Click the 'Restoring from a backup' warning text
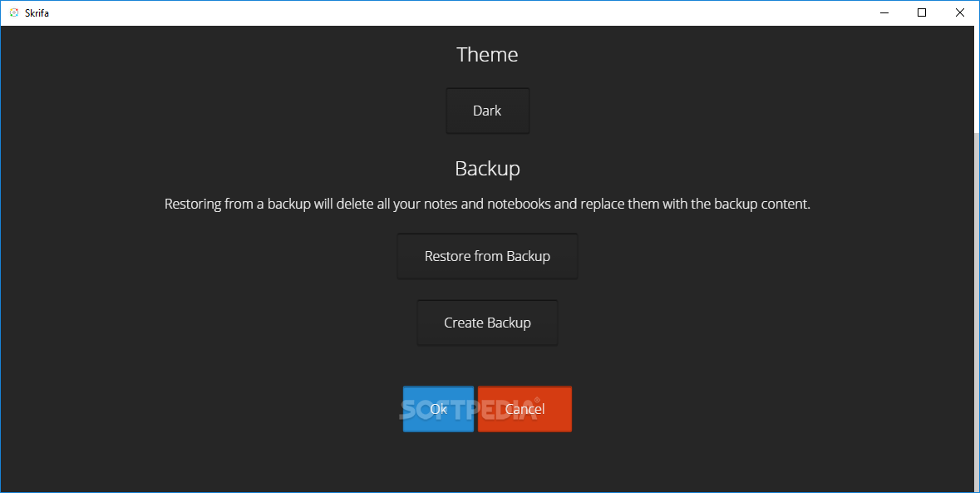Image resolution: width=980 pixels, height=493 pixels. (x=487, y=204)
